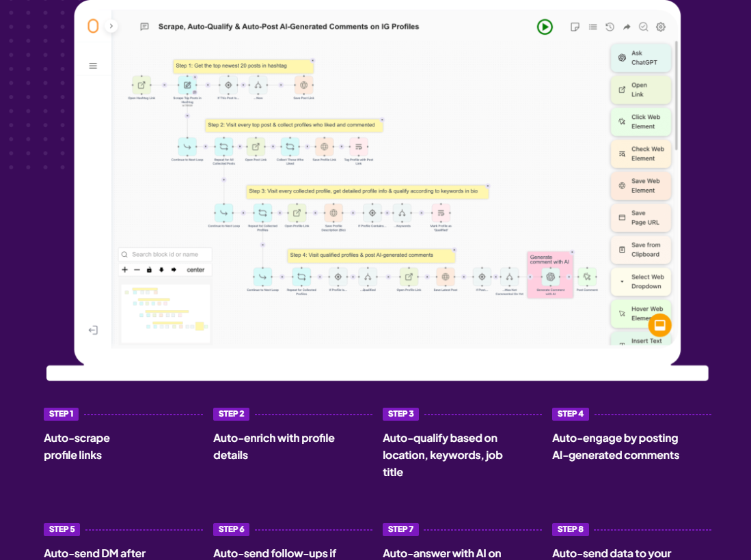Select the Save Profile Link block
This screenshot has height=560, width=751.
[x=325, y=147]
